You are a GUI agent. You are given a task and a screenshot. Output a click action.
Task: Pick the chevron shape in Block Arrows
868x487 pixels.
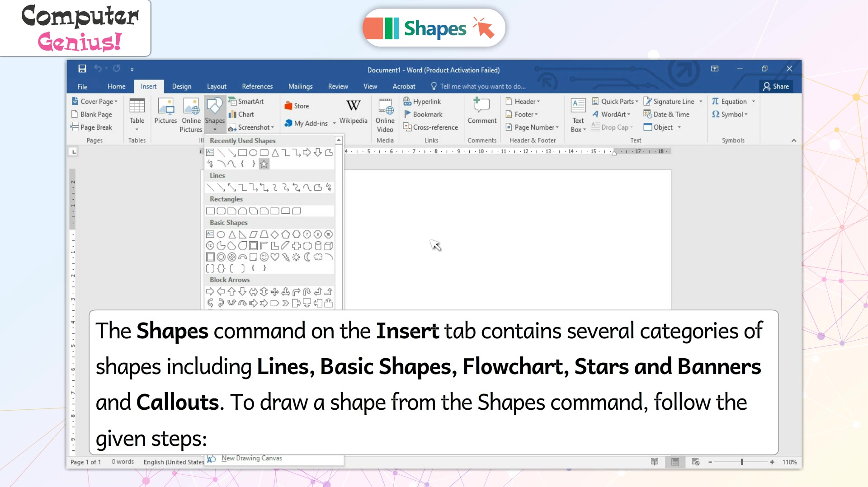[286, 303]
